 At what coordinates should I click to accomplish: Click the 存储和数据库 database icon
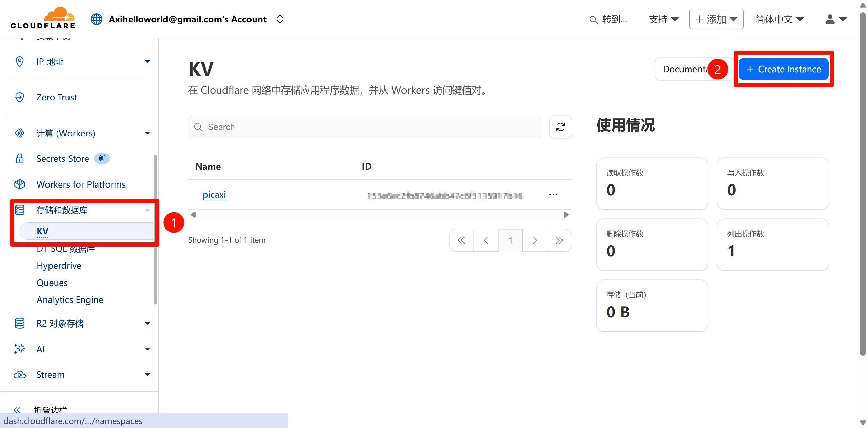point(20,210)
